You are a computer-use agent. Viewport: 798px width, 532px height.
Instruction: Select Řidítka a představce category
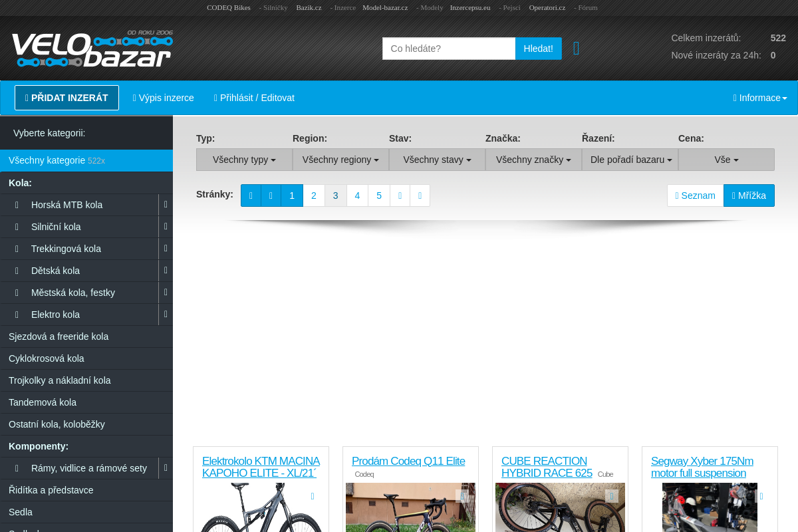86,490
